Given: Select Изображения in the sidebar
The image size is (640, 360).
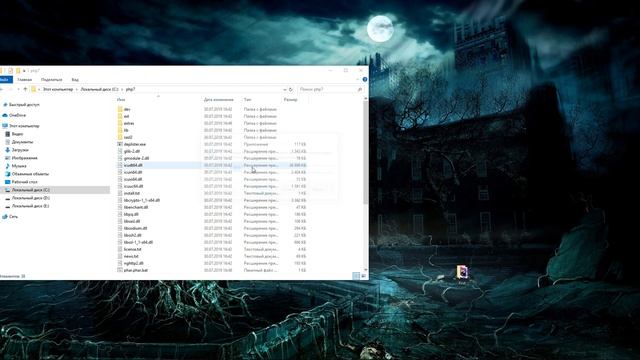Looking at the screenshot, I should point(24,158).
